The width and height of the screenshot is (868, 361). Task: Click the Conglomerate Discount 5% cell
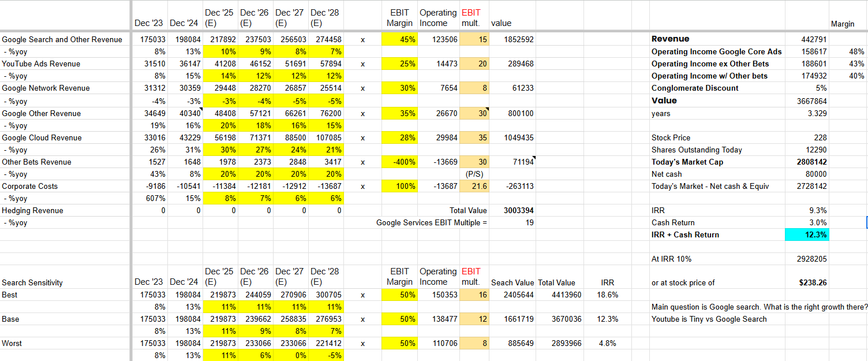tap(807, 88)
